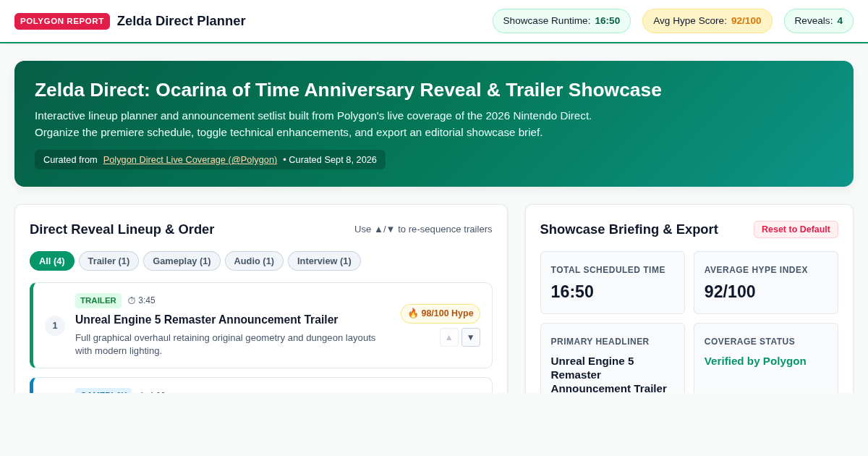Move the Unreal Engine 5 trailer down
The height and width of the screenshot is (456, 868).
pyautogui.click(x=471, y=337)
